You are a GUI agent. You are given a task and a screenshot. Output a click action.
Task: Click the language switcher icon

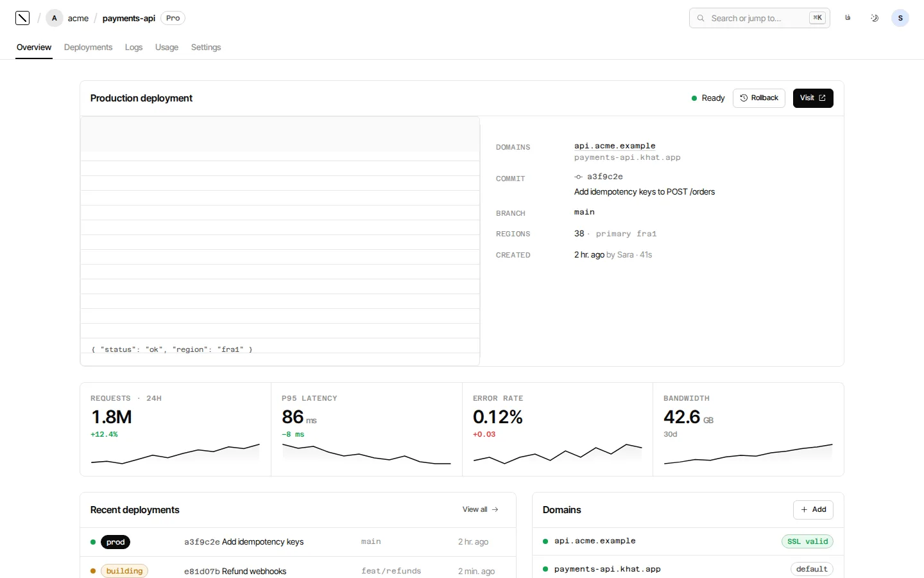pos(848,18)
